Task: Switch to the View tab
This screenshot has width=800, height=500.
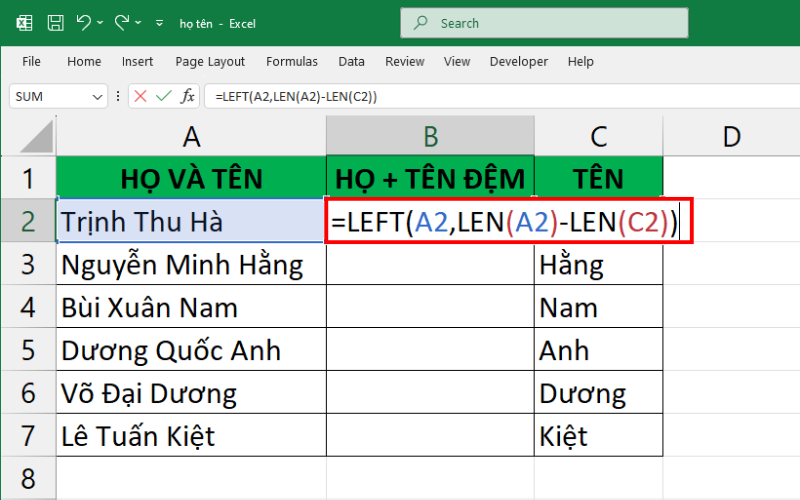Action: click(457, 62)
